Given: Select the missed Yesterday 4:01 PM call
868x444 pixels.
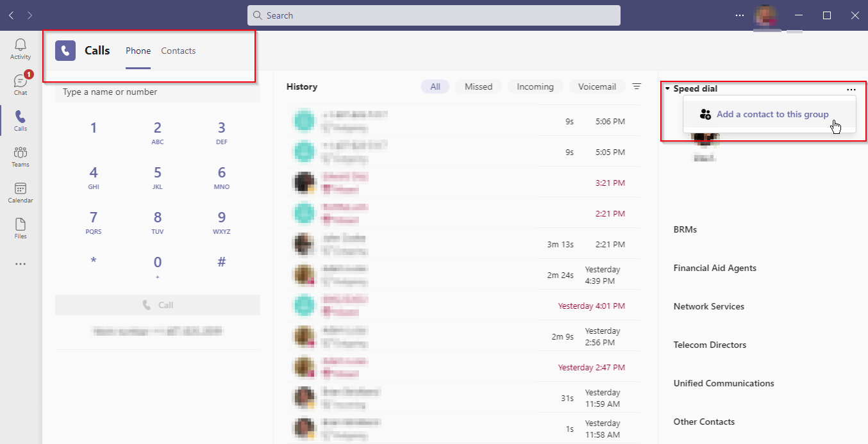Looking at the screenshot, I should click(x=463, y=306).
